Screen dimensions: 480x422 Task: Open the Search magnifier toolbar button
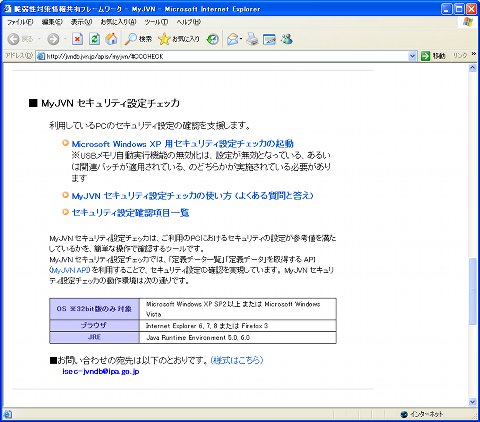tap(138, 39)
